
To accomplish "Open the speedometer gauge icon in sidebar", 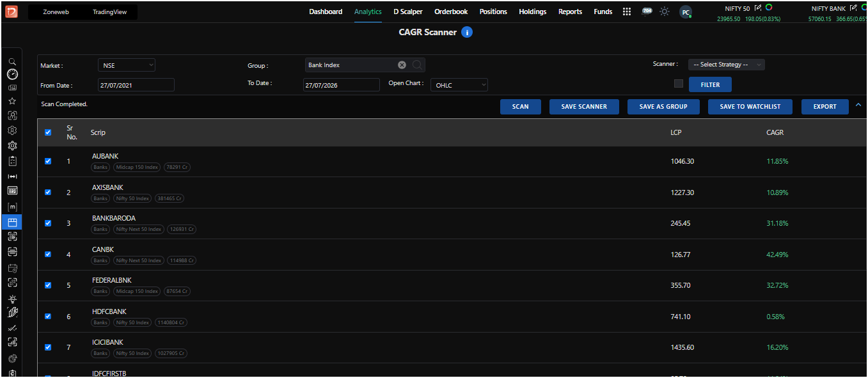I will [x=12, y=74].
